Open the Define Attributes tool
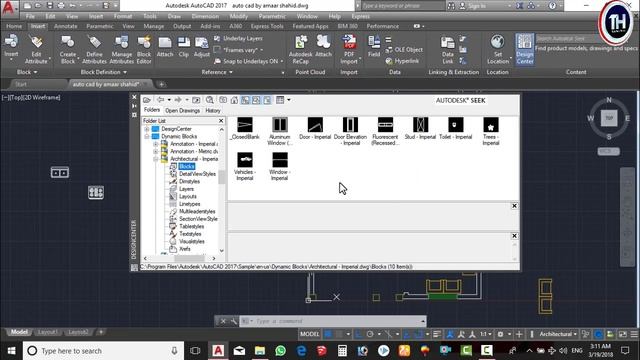The height and width of the screenshot is (360, 640). pyautogui.click(x=94, y=49)
